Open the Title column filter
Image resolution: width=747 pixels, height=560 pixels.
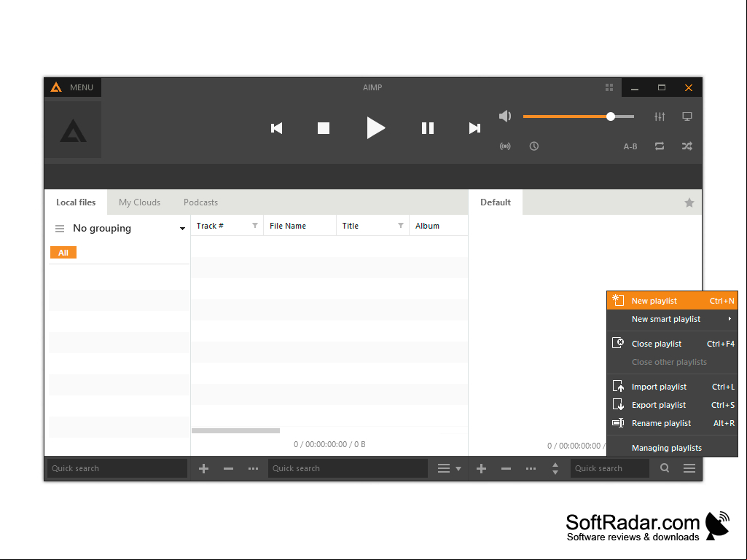(401, 226)
